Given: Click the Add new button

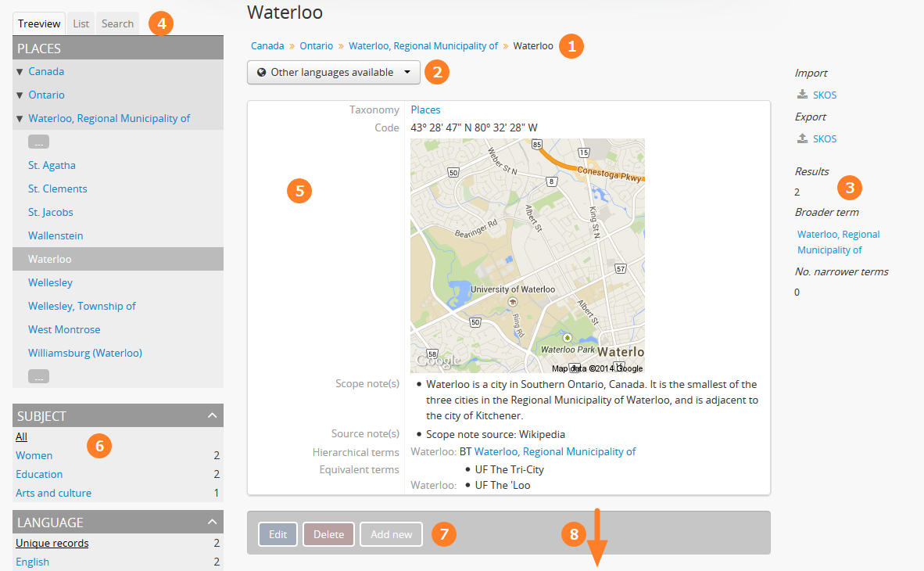Looking at the screenshot, I should (x=391, y=534).
